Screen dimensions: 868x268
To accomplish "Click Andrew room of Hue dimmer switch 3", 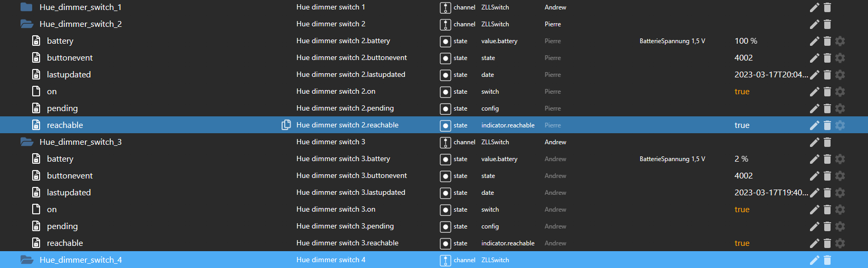I will pyautogui.click(x=555, y=142).
